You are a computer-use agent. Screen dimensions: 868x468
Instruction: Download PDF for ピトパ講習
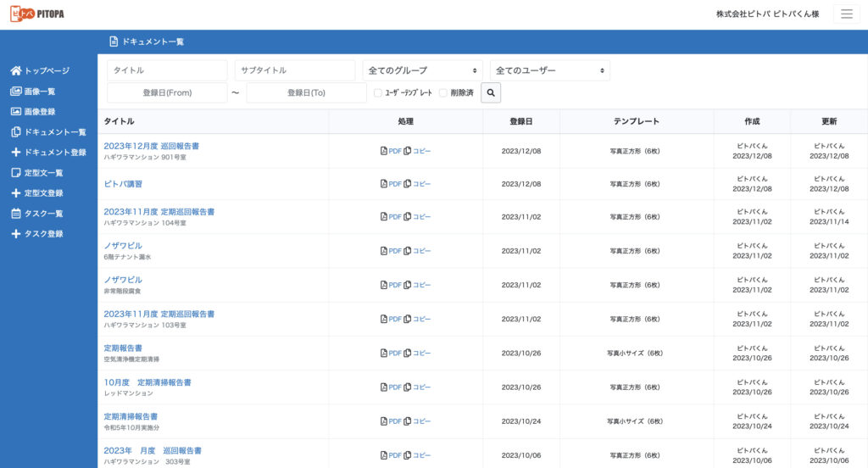click(x=391, y=184)
